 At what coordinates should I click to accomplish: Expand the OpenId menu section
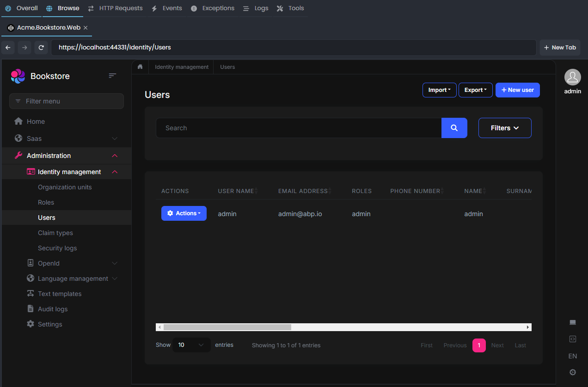pyautogui.click(x=115, y=263)
